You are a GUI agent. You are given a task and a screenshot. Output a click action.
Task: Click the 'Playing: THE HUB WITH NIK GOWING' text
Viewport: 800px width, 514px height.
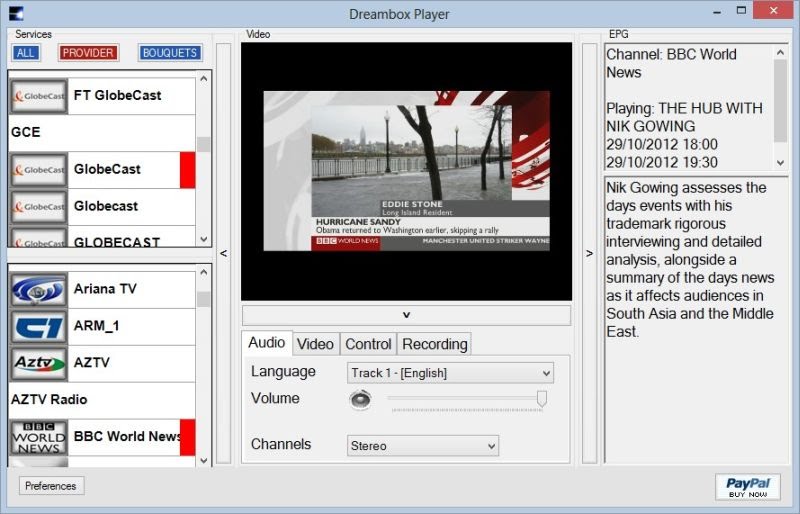[684, 117]
